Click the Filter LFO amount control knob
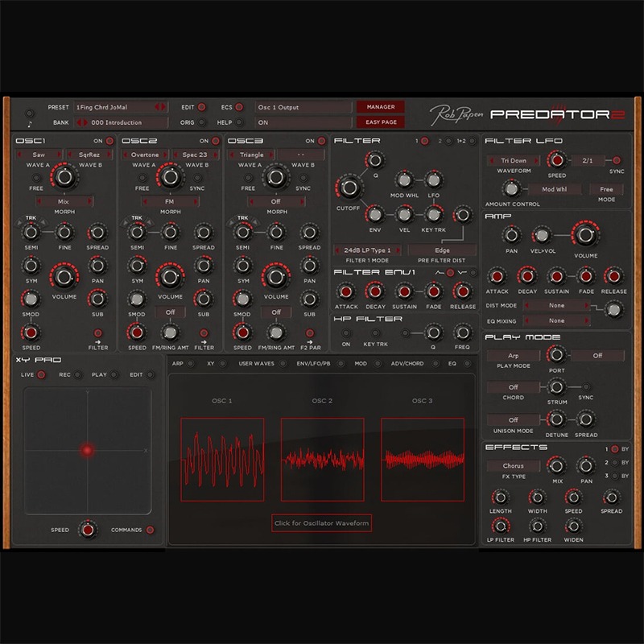 point(511,189)
